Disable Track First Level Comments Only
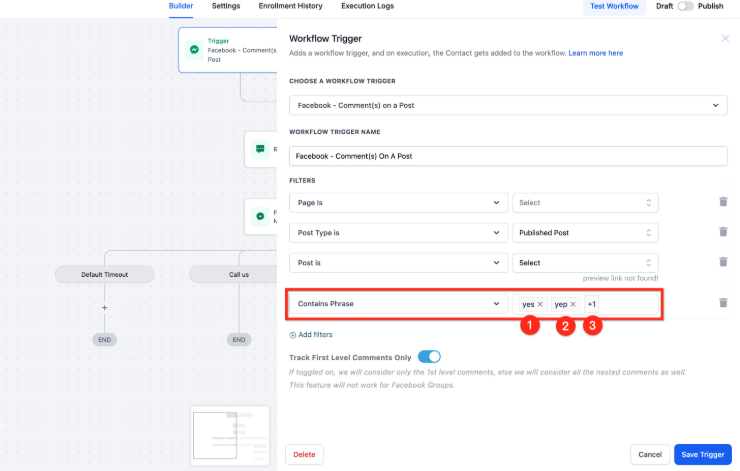The image size is (740, 471). point(429,356)
